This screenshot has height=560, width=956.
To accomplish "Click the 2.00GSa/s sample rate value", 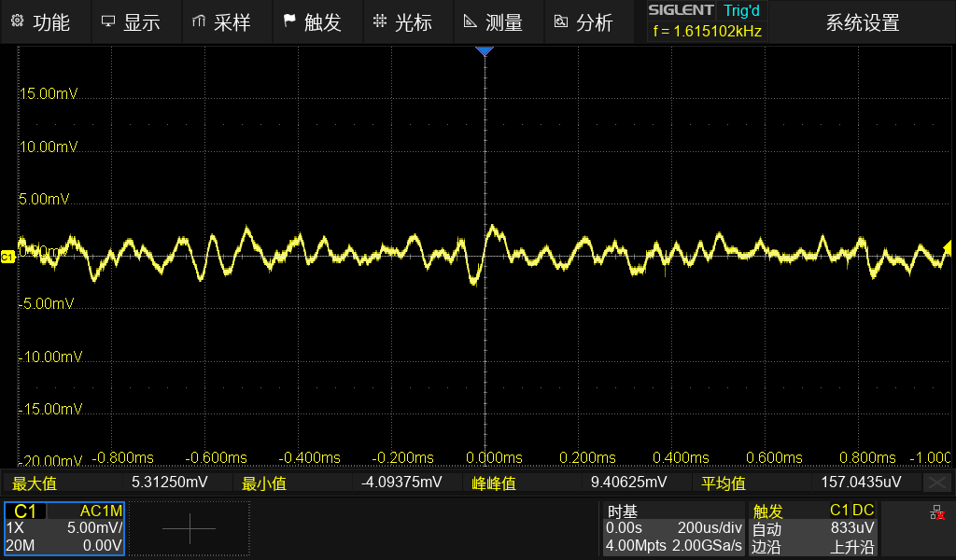I will tap(708, 545).
